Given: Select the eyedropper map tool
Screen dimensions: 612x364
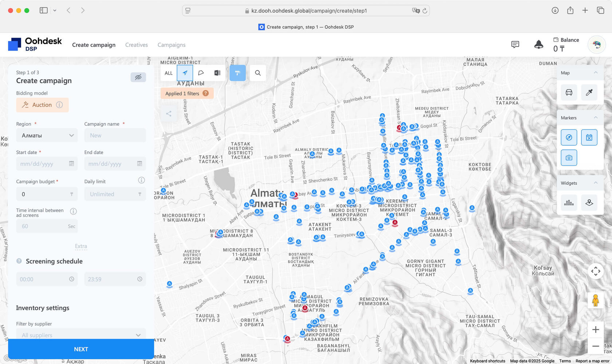Looking at the screenshot, I should point(589,93).
